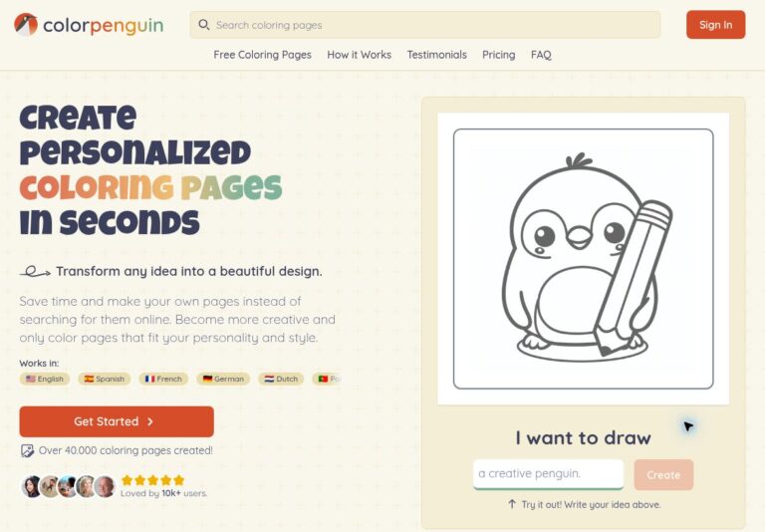The image size is (765, 532).
Task: Click the 'Coloring Pages' gradient headline
Action: coord(150,188)
